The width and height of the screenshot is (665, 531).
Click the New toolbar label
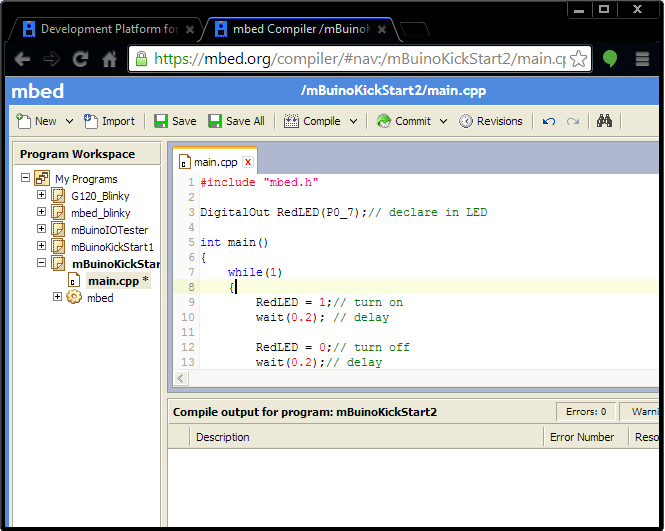(x=45, y=121)
